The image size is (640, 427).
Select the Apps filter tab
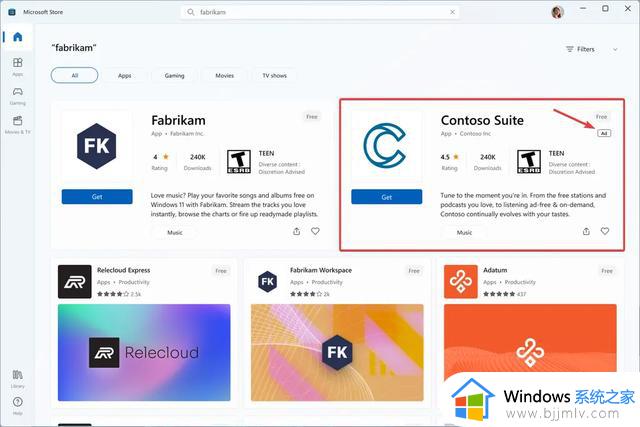pos(124,76)
